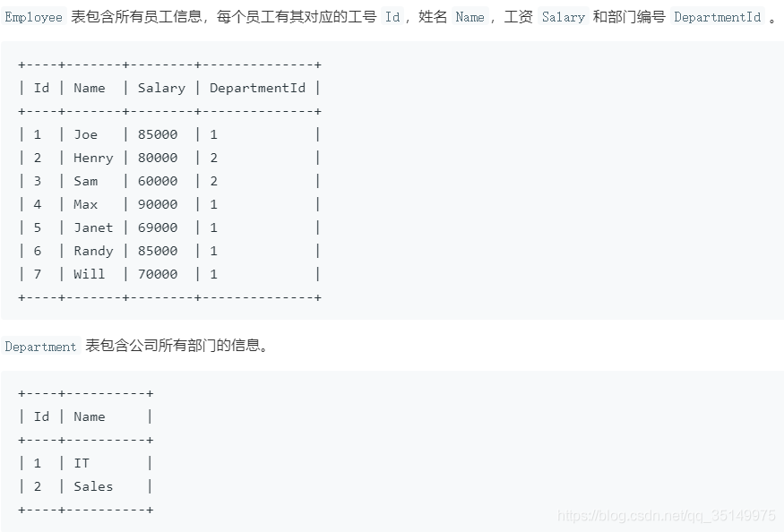The height and width of the screenshot is (532, 784).
Task: Select Joe's row in the Employee table
Action: (x=86, y=133)
